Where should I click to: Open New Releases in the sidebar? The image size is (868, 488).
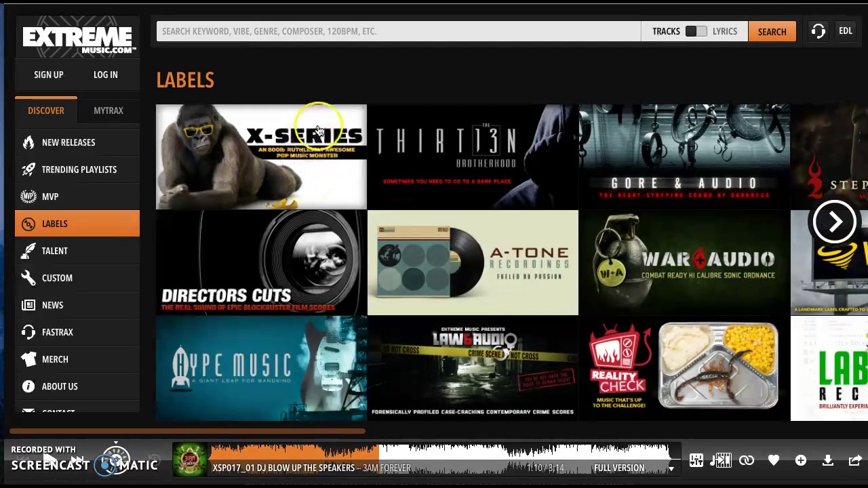pos(77,142)
